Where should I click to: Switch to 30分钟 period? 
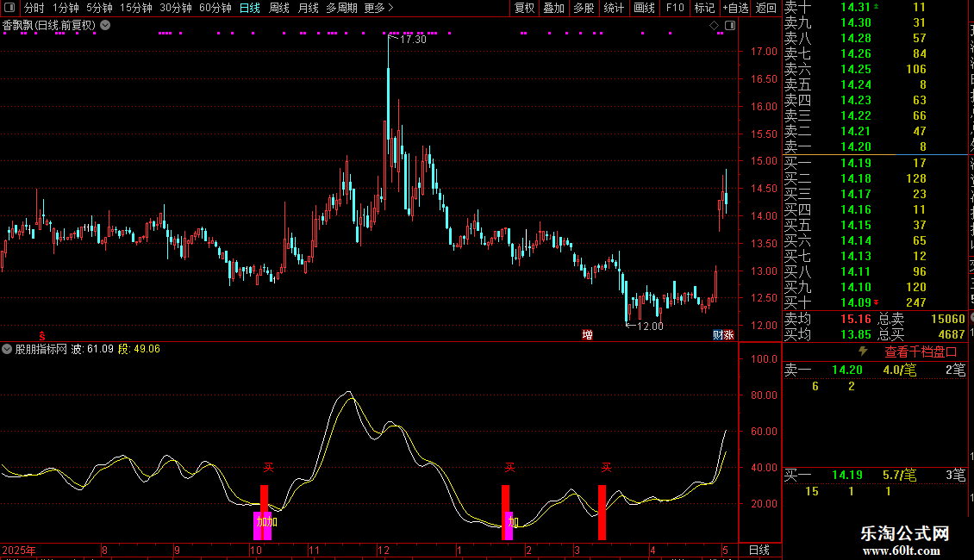tap(175, 8)
